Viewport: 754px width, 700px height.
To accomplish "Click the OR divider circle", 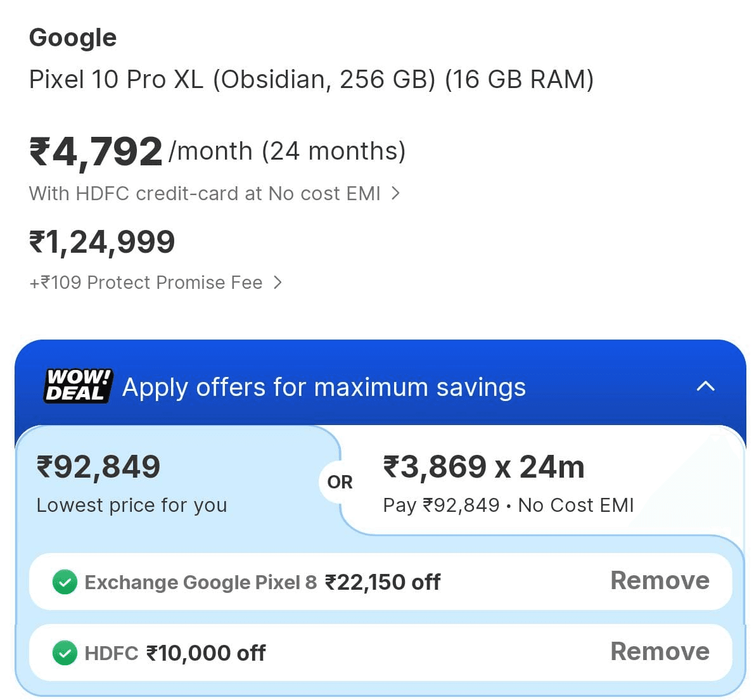I will pyautogui.click(x=340, y=482).
